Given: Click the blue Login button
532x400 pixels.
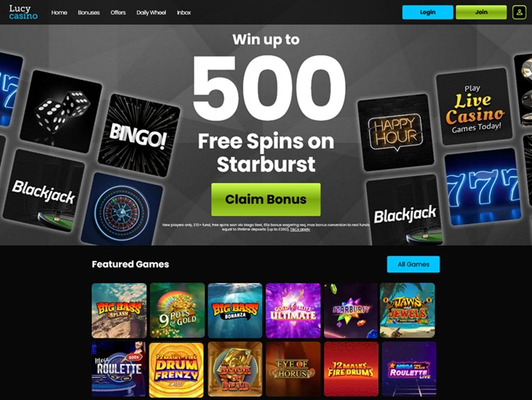Looking at the screenshot, I should 427,13.
